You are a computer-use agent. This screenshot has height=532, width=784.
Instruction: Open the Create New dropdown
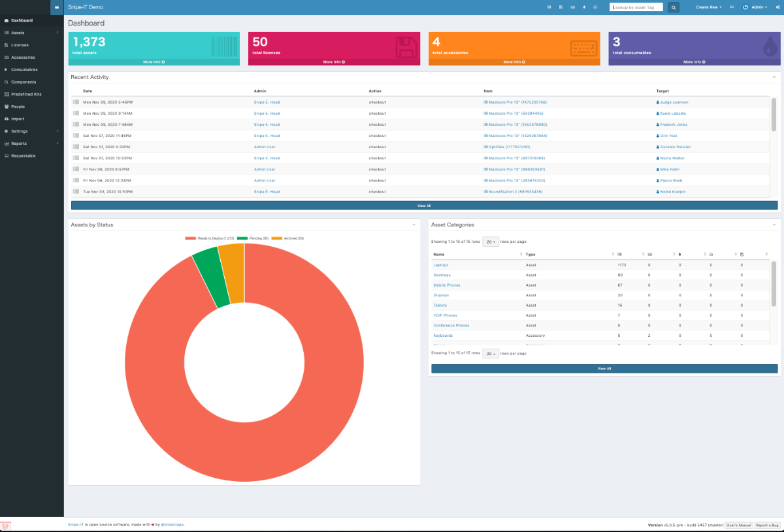pos(709,7)
